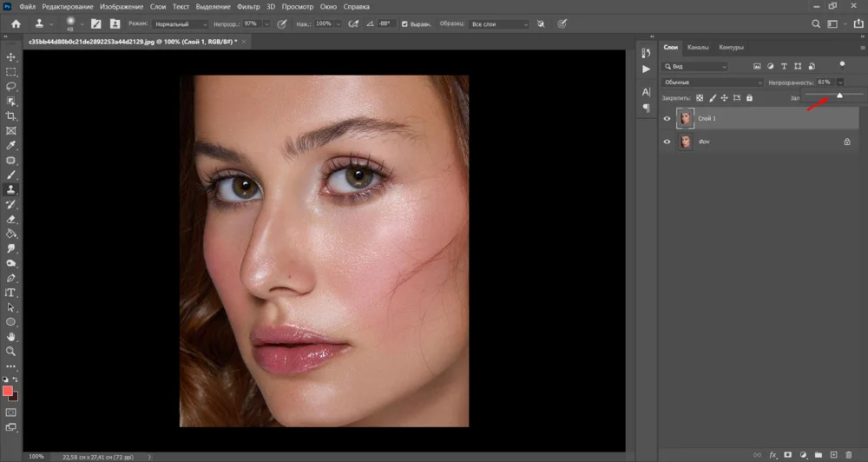Select the Eyedropper tool
Viewport: 868px width, 462px height.
(11, 145)
